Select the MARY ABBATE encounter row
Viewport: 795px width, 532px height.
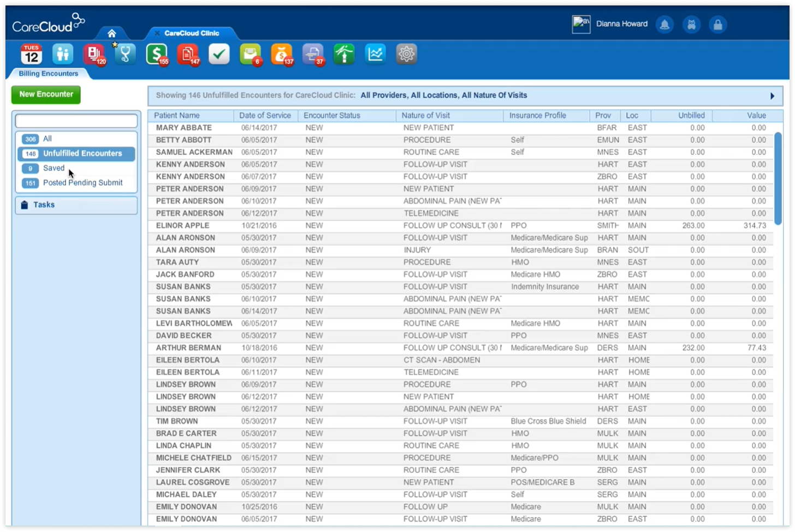tap(460, 128)
